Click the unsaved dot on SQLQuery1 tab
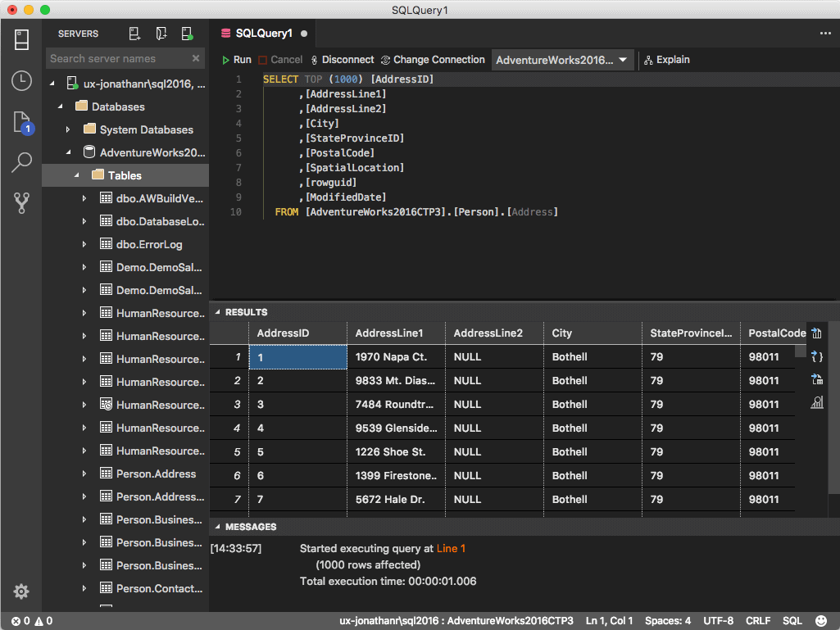Image resolution: width=840 pixels, height=630 pixels. pyautogui.click(x=304, y=34)
